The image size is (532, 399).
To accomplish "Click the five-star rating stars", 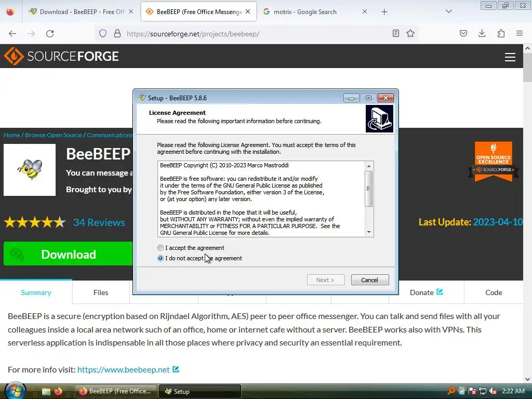I will (35, 222).
